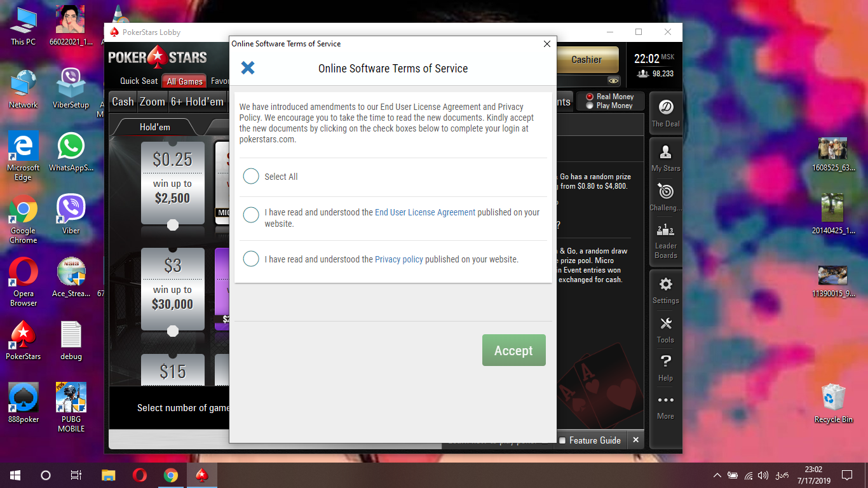Open Google Chrome desktop shortcut
868x488 pixels.
point(24,219)
